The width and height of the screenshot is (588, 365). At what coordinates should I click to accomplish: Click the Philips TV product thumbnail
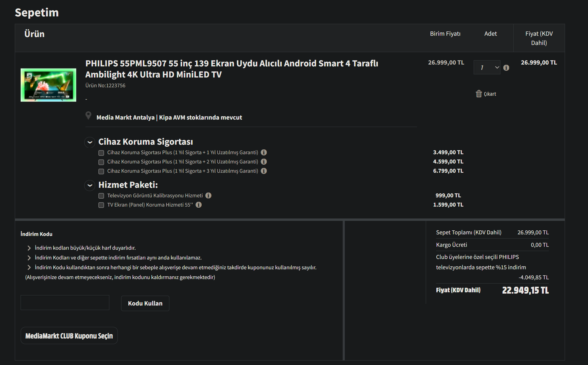(x=48, y=85)
